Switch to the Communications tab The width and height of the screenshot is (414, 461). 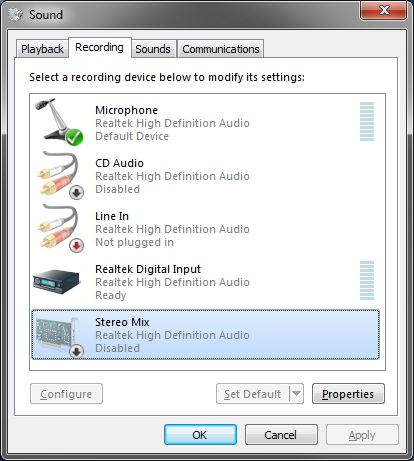[221, 49]
